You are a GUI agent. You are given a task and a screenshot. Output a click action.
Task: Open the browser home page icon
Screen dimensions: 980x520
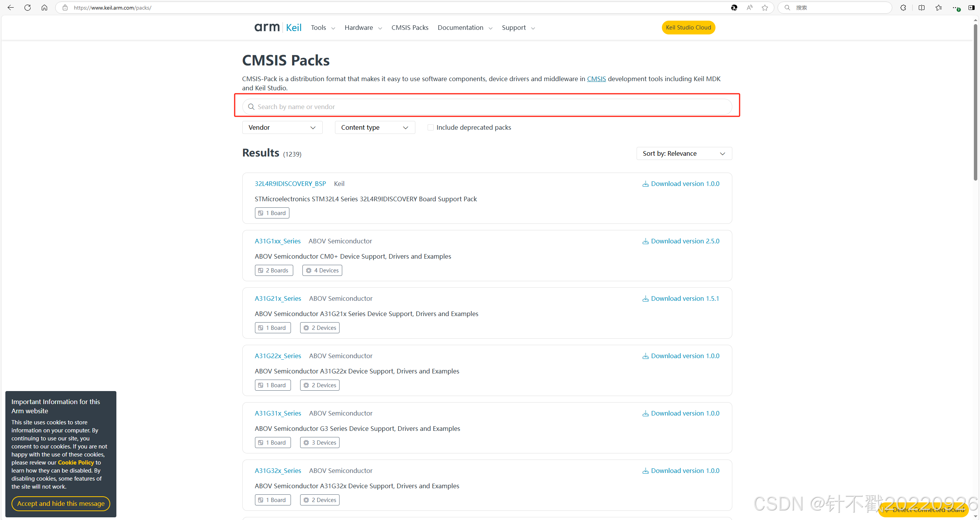pyautogui.click(x=44, y=8)
